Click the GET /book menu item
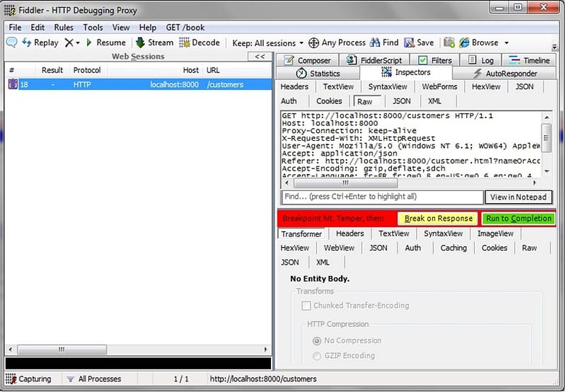Screen dimensions: 566x392 [x=185, y=28]
